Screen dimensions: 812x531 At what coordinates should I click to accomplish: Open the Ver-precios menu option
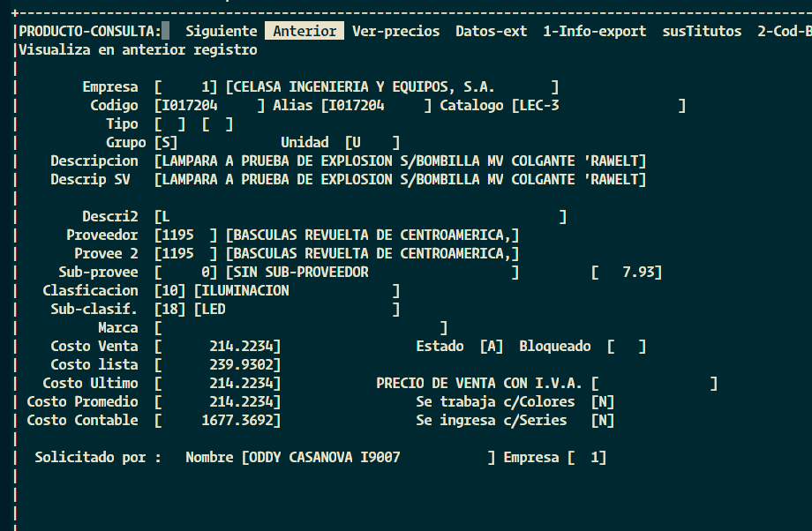pos(395,31)
